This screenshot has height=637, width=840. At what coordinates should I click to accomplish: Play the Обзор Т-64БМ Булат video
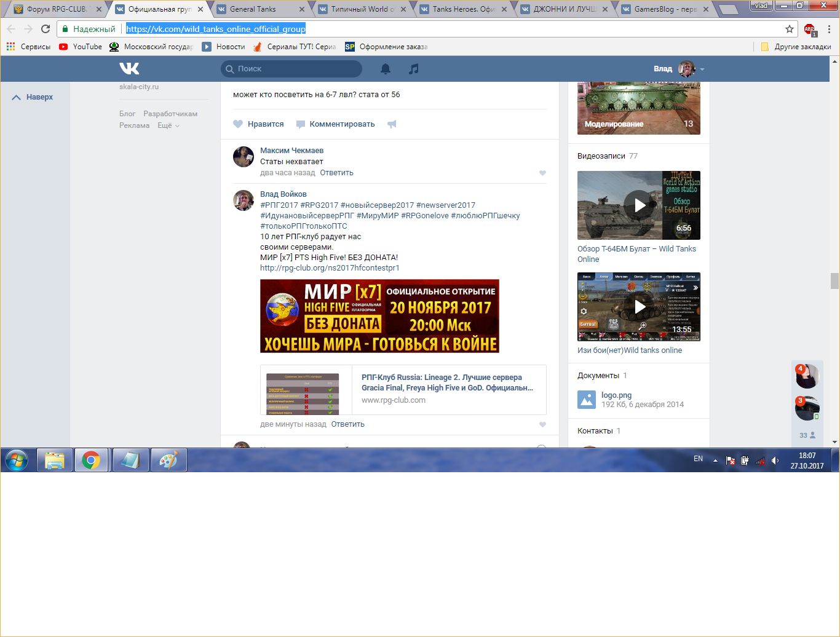tap(639, 205)
